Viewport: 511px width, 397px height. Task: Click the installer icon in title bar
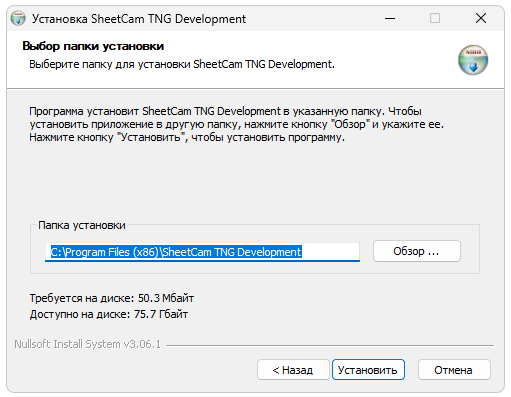[x=18, y=18]
